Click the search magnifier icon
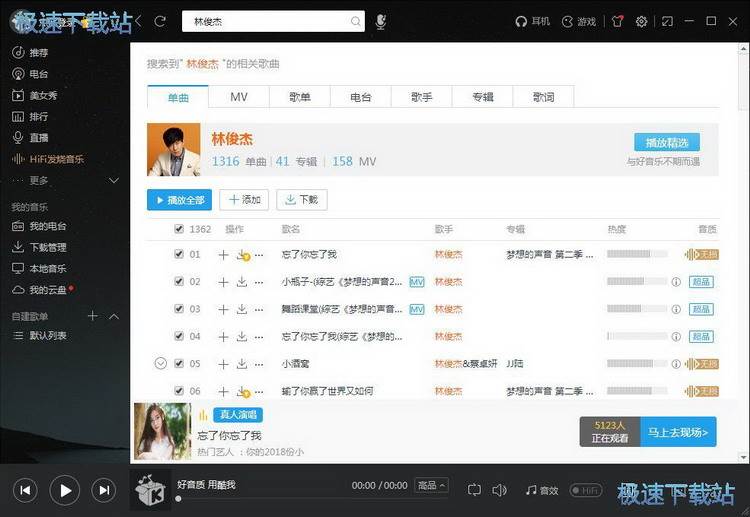The height and width of the screenshot is (517, 750). [355, 21]
